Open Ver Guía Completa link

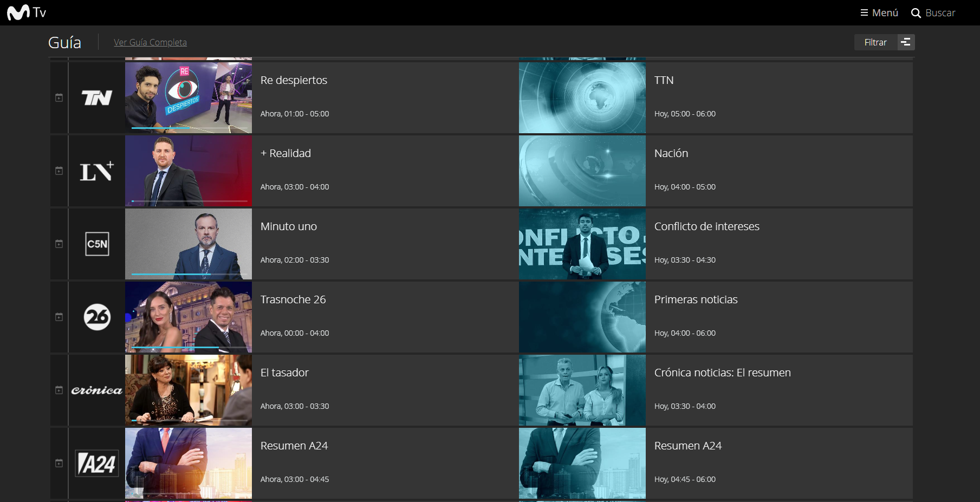[150, 42]
